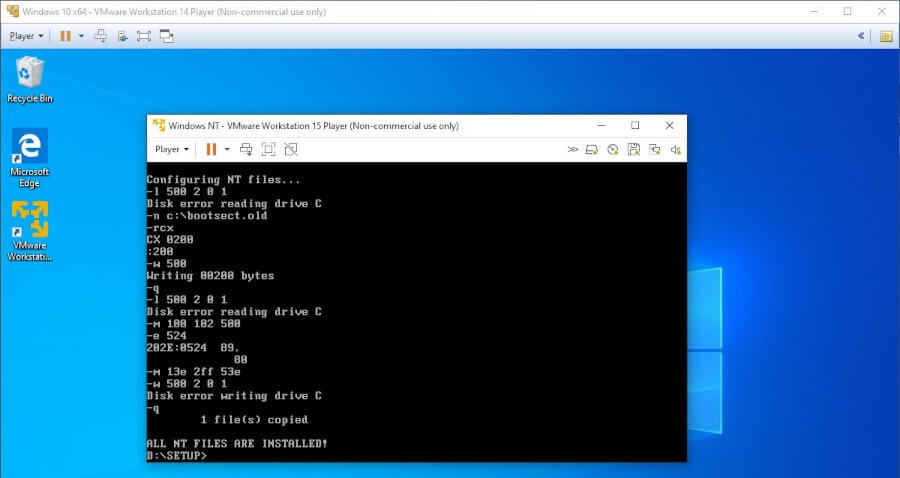Click the "Configuring NT files..." line
Viewport: 900px width, 478px height.
[x=223, y=180]
